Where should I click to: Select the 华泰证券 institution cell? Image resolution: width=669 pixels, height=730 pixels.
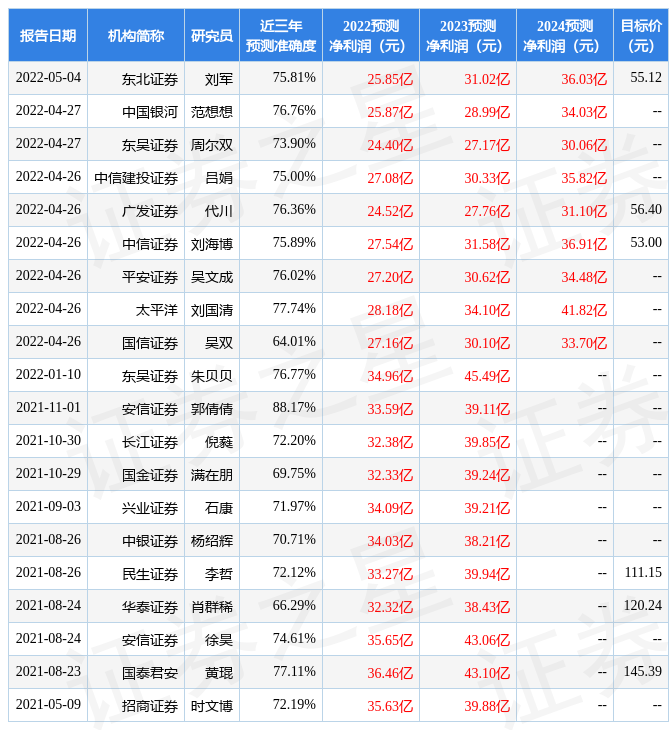[x=150, y=608]
